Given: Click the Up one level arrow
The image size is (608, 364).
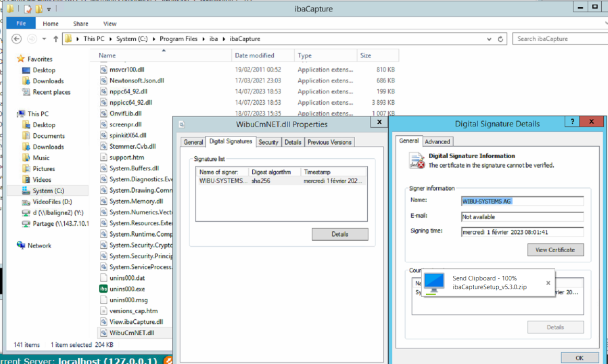Looking at the screenshot, I should point(55,39).
